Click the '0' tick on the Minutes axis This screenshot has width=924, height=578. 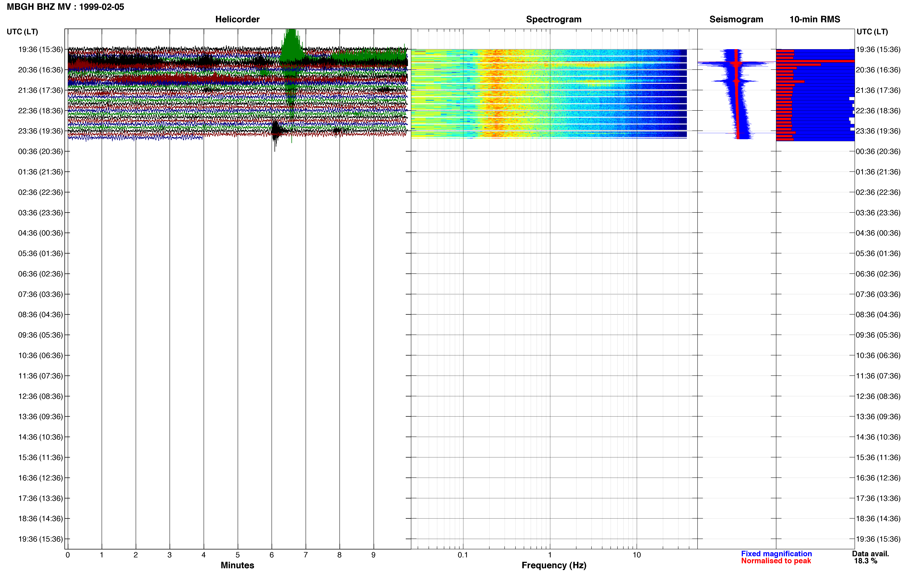click(68, 555)
